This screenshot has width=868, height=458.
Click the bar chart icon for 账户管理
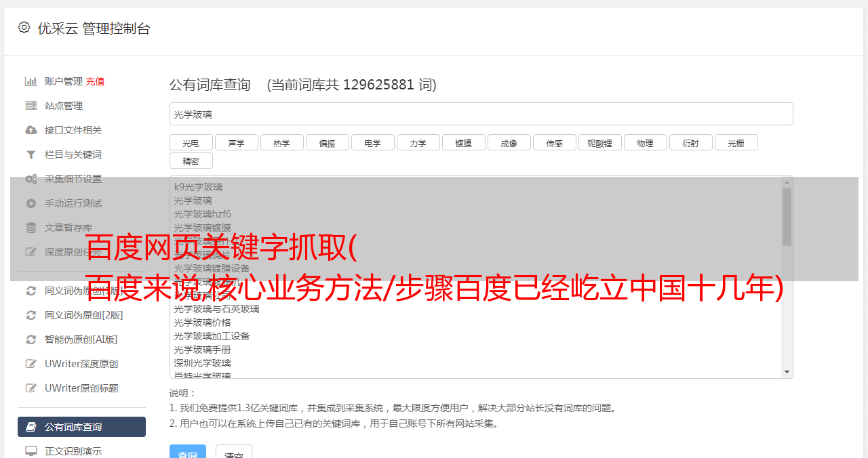[31, 81]
